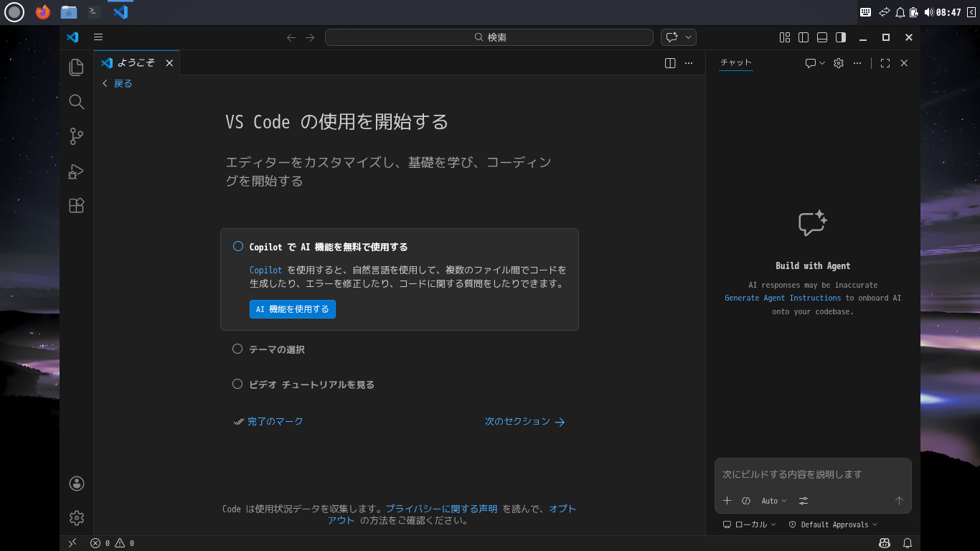980x551 pixels.
Task: Toggle the bottom Panel layout icon
Action: pyautogui.click(x=821, y=37)
